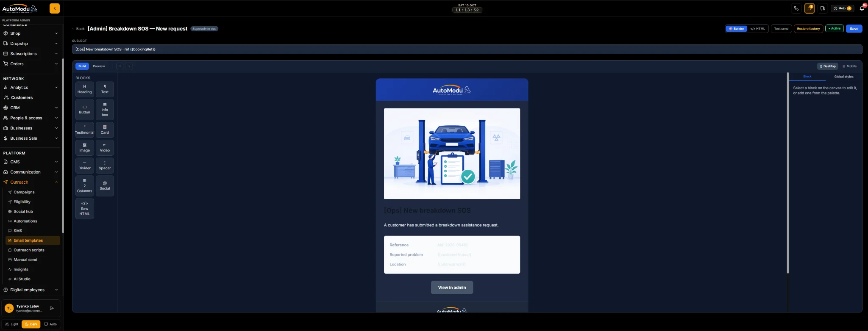Expand the Subscriptions menu
Viewport: 868px width, 331px height.
pyautogui.click(x=31, y=54)
